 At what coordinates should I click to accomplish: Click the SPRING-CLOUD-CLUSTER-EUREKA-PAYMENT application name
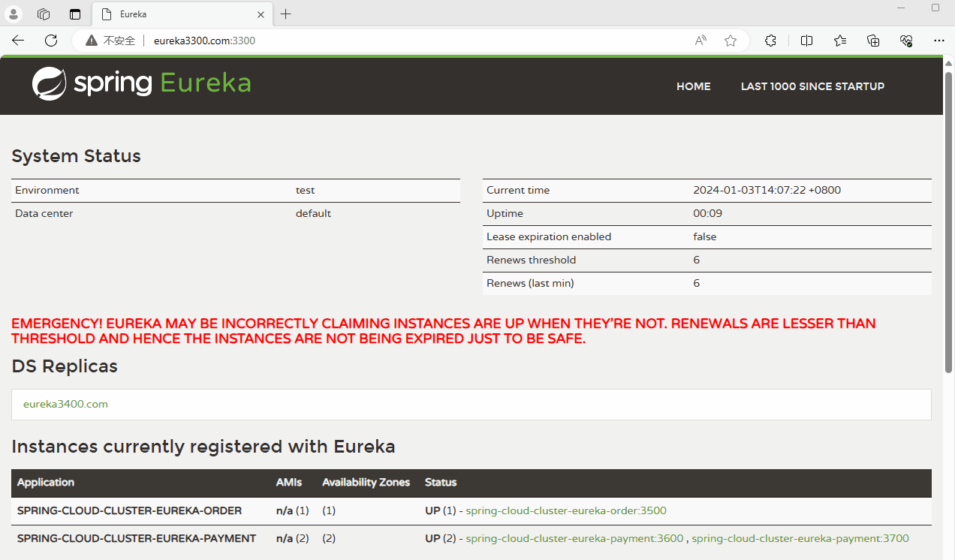pos(137,538)
